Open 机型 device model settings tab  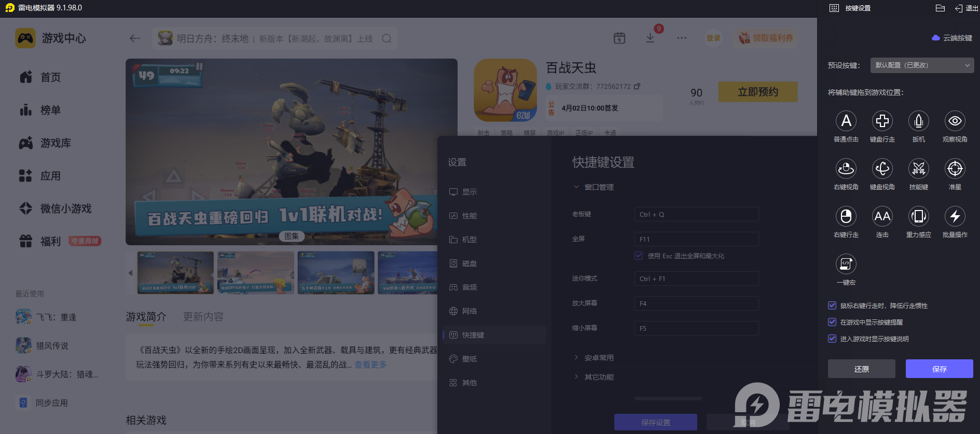point(494,240)
